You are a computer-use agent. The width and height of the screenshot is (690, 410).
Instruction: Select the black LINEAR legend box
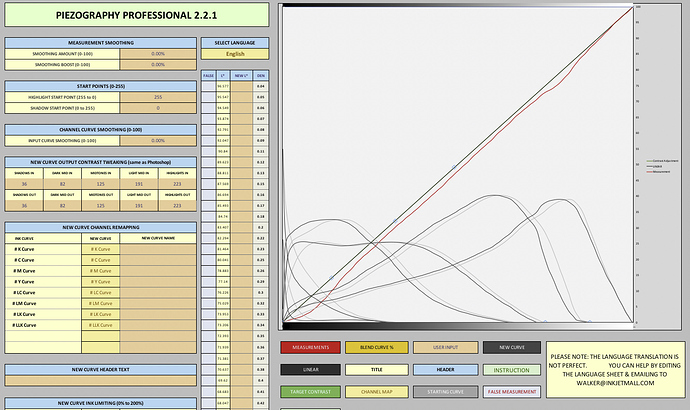pyautogui.click(x=311, y=370)
